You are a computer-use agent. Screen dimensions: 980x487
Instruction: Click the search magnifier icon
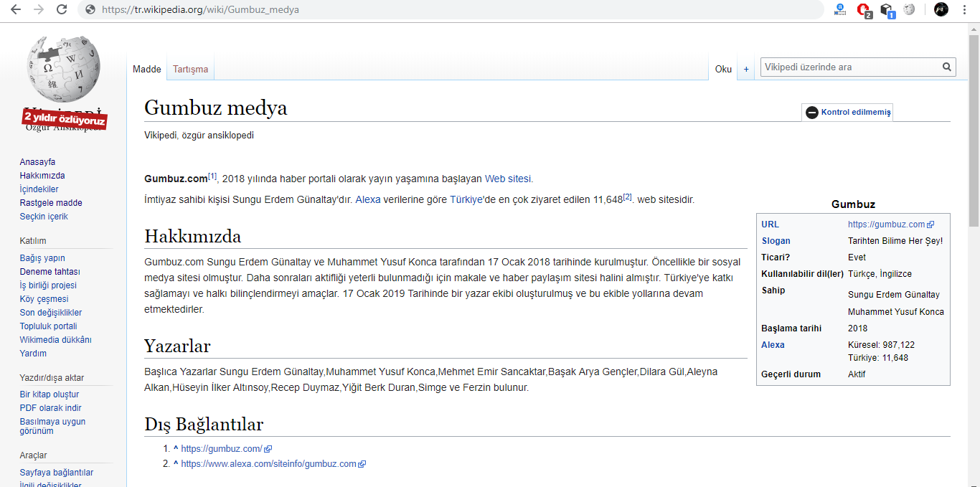(x=948, y=67)
